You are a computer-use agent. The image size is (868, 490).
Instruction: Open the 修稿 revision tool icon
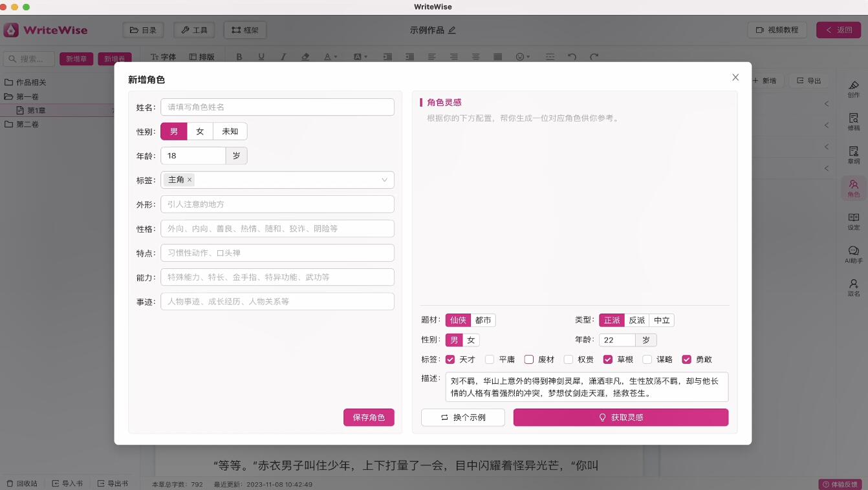coord(853,122)
